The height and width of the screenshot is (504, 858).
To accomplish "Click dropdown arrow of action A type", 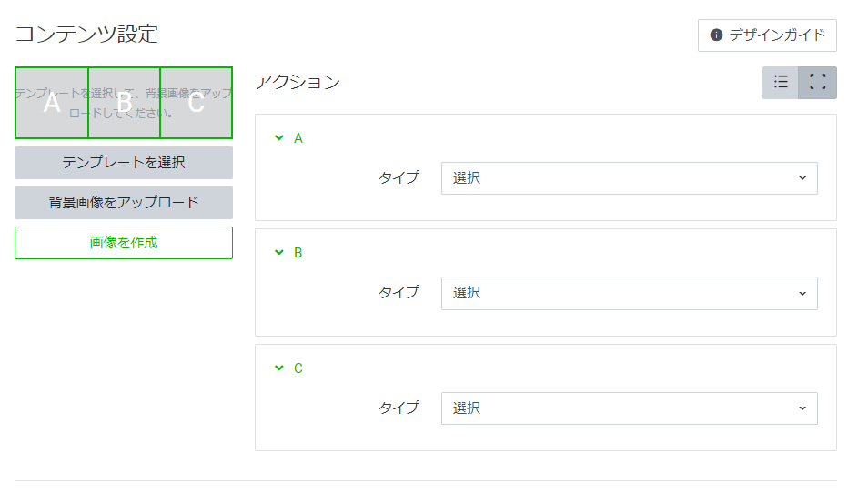I will tap(802, 178).
